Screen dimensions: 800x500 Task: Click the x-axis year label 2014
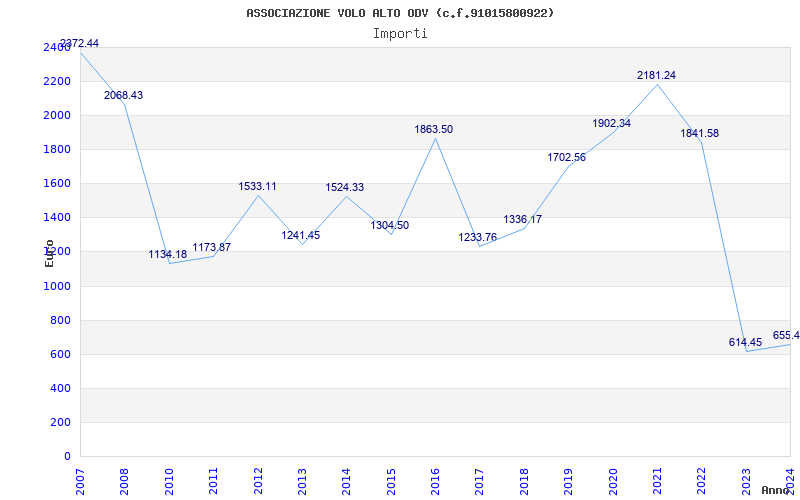coord(347,481)
